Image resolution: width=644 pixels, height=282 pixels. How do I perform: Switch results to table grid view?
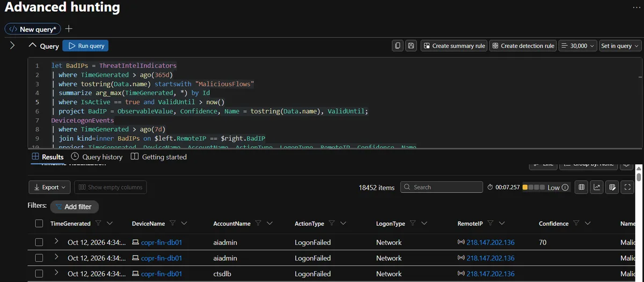click(x=582, y=187)
